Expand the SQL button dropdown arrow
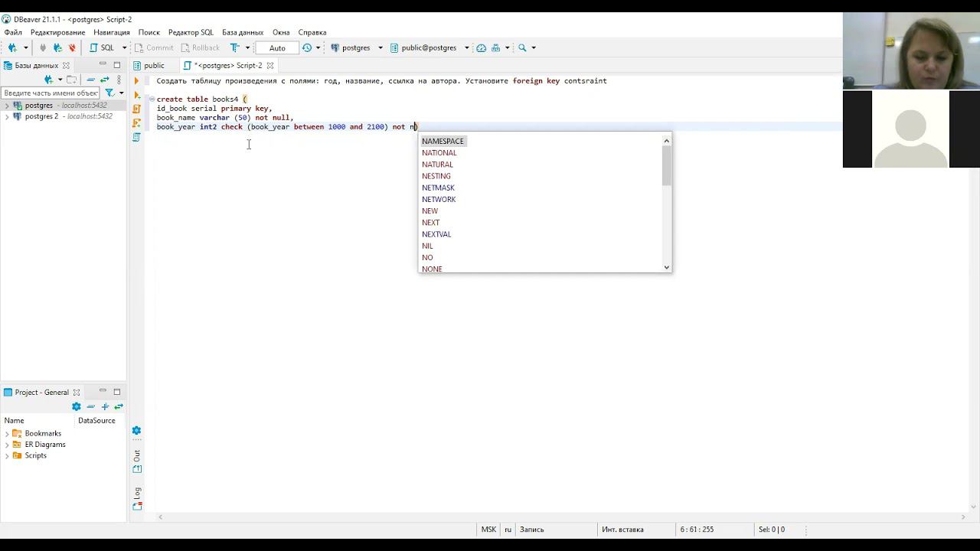Screen dimensions: 980x551 coord(124,47)
